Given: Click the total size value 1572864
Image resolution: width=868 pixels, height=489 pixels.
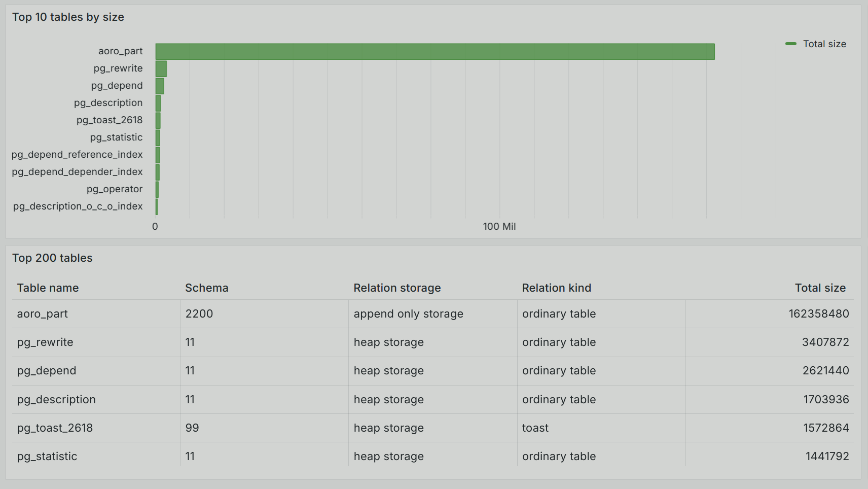Looking at the screenshot, I should point(826,428).
